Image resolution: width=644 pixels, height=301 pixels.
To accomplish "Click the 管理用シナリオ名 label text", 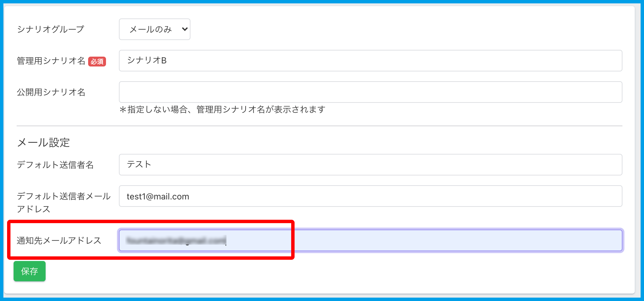I will tap(51, 61).
